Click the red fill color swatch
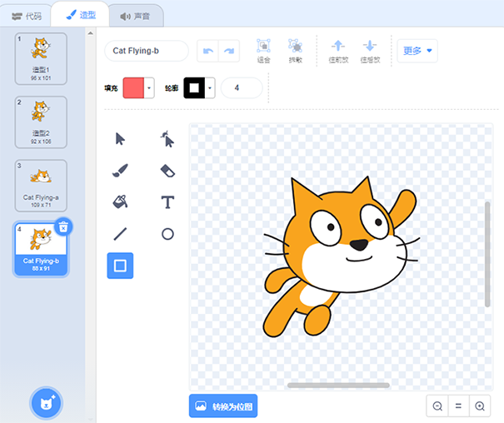Screen dimensions: 504x423 point(133,88)
